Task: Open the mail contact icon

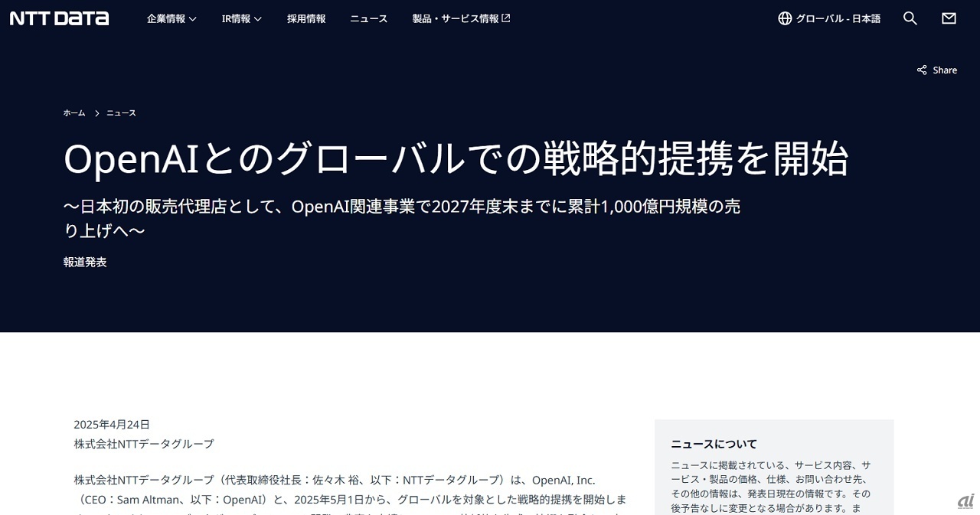Action: (x=949, y=18)
